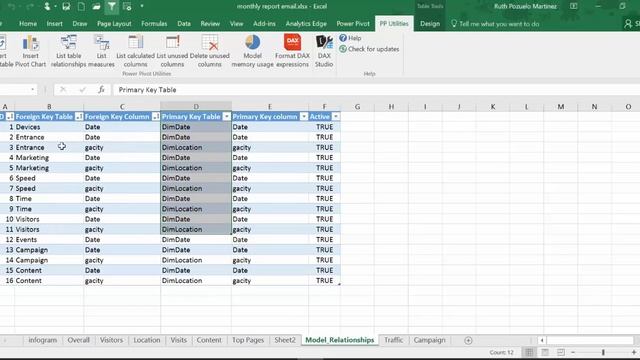Switch to the Infogram sheet tab
Image resolution: width=640 pixels, height=360 pixels.
(x=42, y=340)
